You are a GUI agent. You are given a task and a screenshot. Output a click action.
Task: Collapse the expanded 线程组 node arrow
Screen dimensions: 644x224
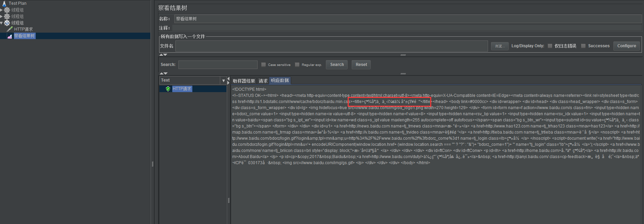coord(2,23)
